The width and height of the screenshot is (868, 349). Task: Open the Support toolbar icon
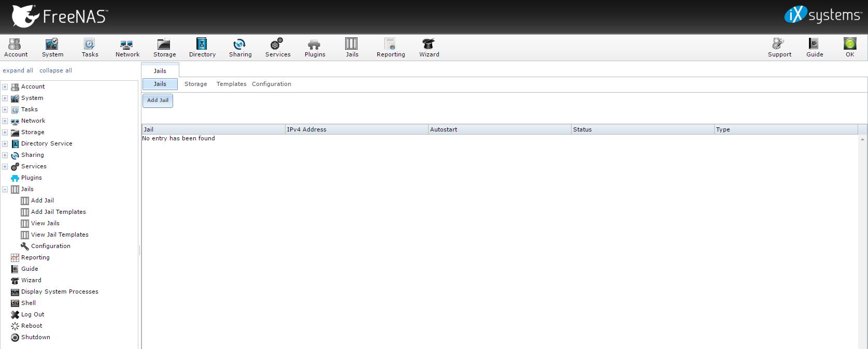(x=779, y=48)
